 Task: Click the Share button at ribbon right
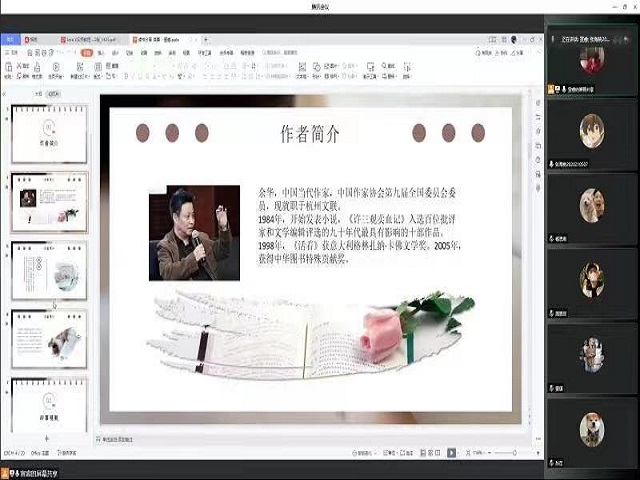point(518,53)
